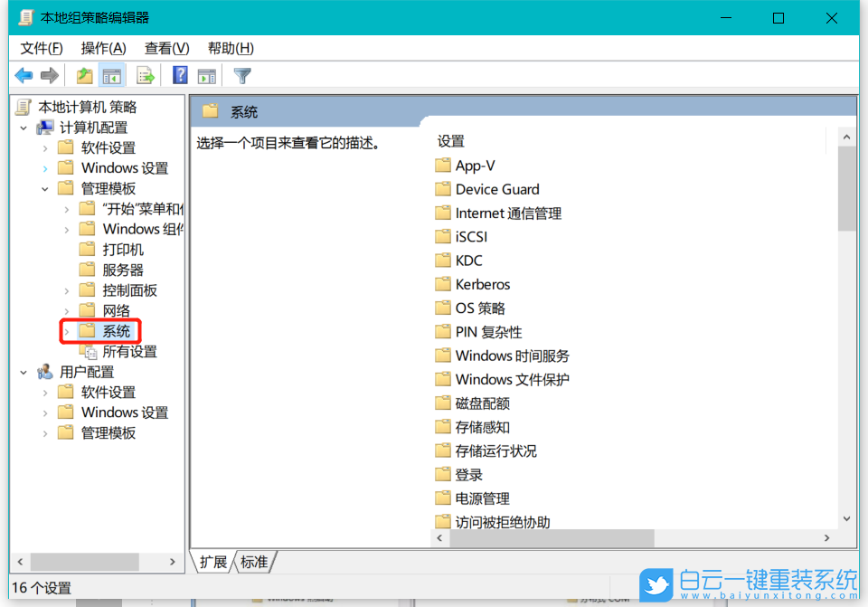Switch to the 标准 tab
This screenshot has height=607, width=868.
[x=254, y=562]
